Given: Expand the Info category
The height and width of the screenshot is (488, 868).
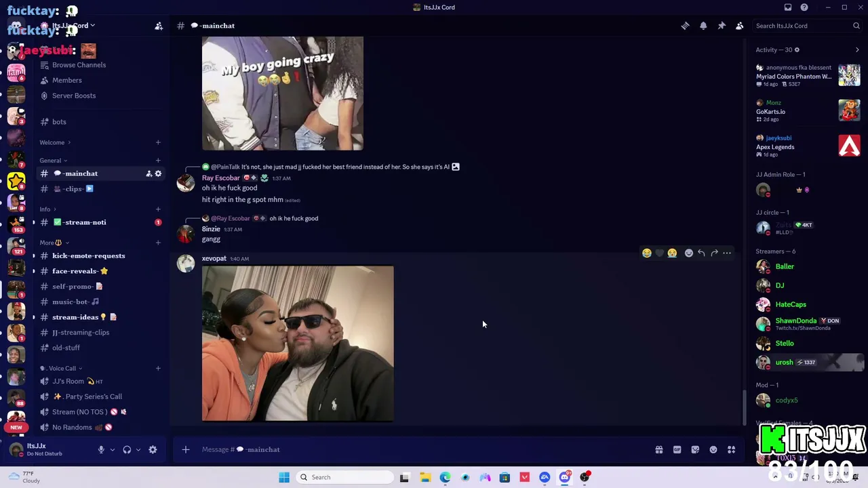Looking at the screenshot, I should [47, 209].
